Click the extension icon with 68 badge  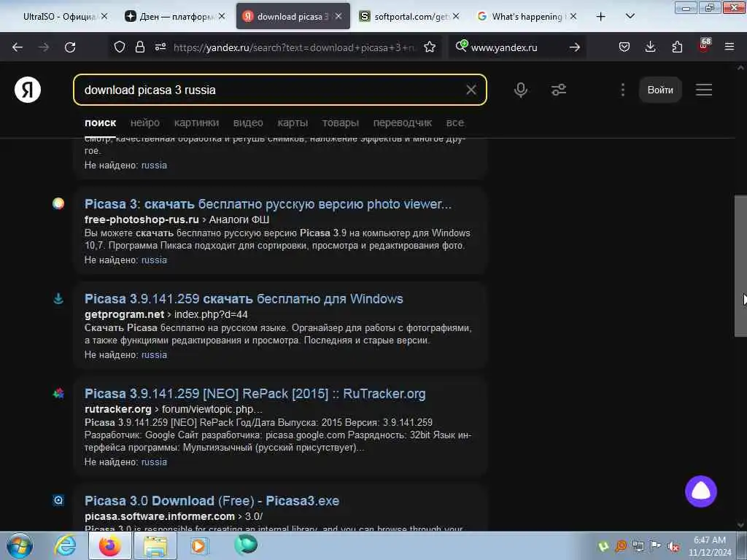[704, 46]
